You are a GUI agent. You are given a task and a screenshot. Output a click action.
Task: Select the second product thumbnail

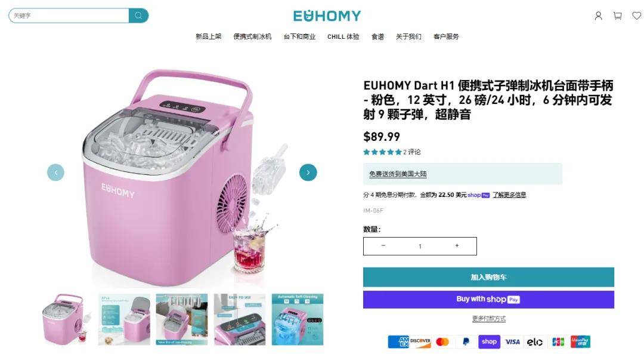[x=124, y=319]
